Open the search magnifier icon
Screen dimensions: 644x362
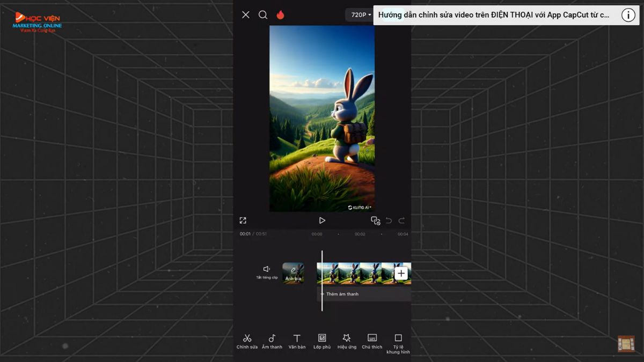(x=263, y=15)
